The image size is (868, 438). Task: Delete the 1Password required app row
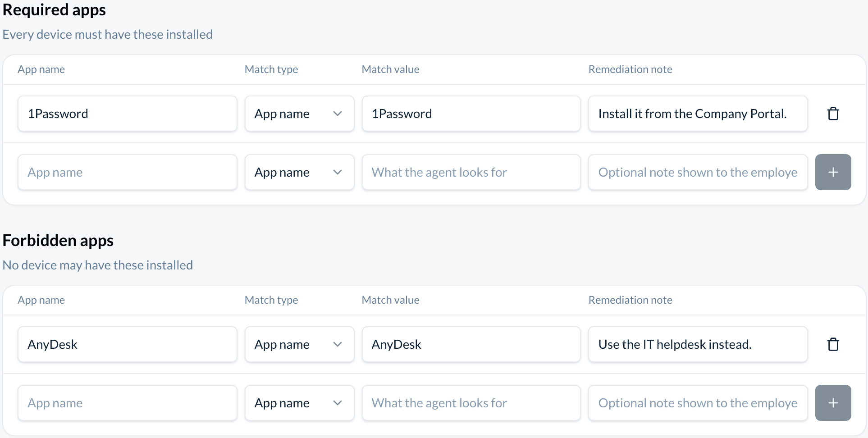click(833, 114)
